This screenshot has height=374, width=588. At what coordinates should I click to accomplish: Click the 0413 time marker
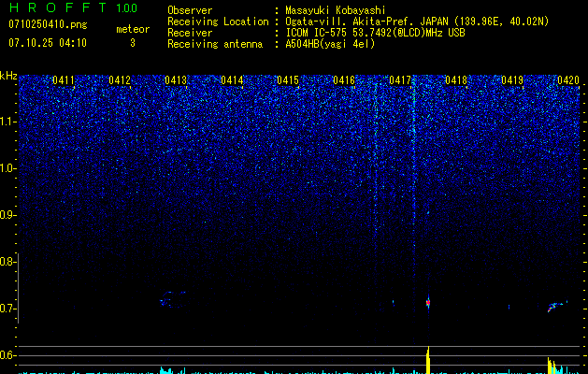(x=176, y=80)
